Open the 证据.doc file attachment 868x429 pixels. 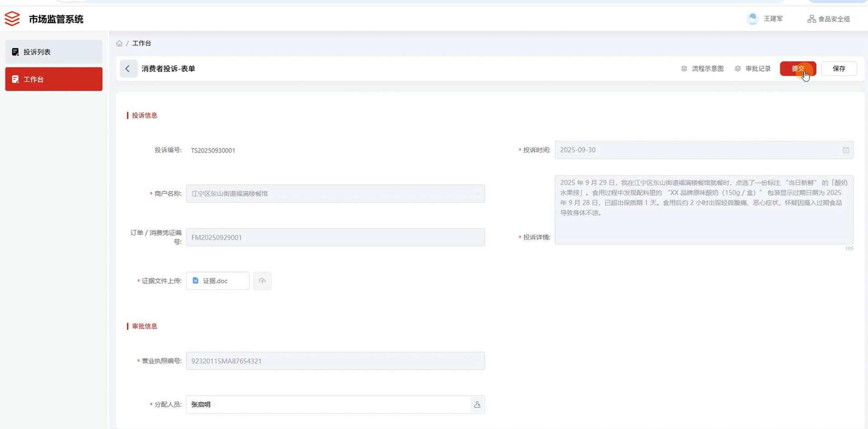215,281
